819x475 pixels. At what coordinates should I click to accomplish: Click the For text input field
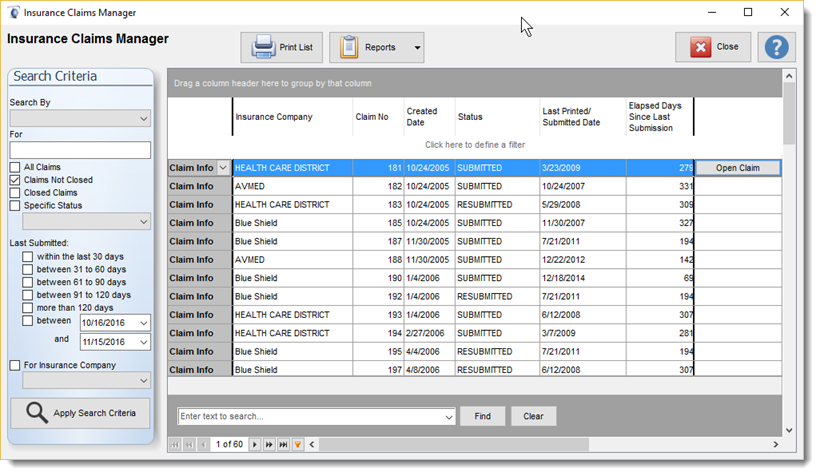pyautogui.click(x=80, y=150)
